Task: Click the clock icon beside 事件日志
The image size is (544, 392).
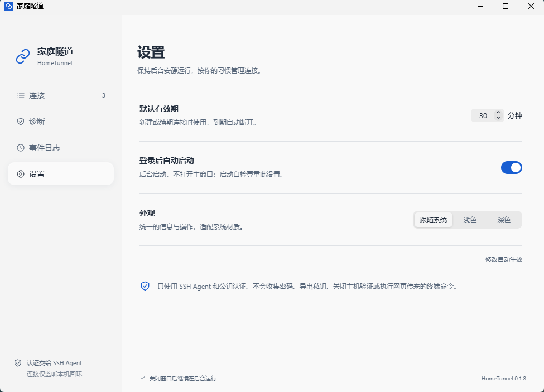Action: tap(21, 148)
